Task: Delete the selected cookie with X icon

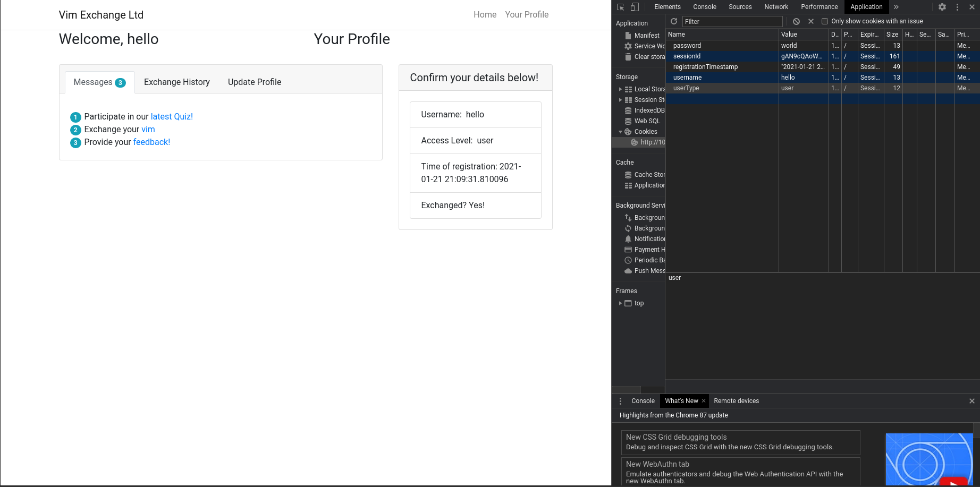Action: tap(811, 21)
